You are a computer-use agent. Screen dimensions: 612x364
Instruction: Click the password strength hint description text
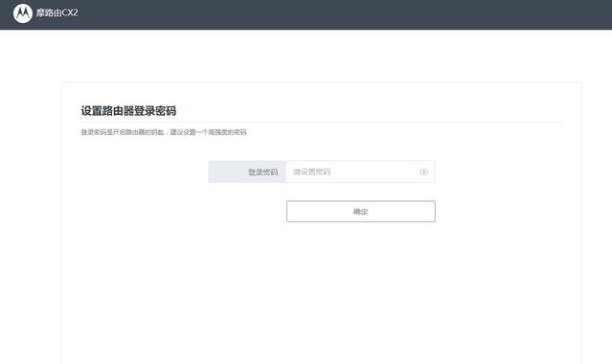coord(164,132)
